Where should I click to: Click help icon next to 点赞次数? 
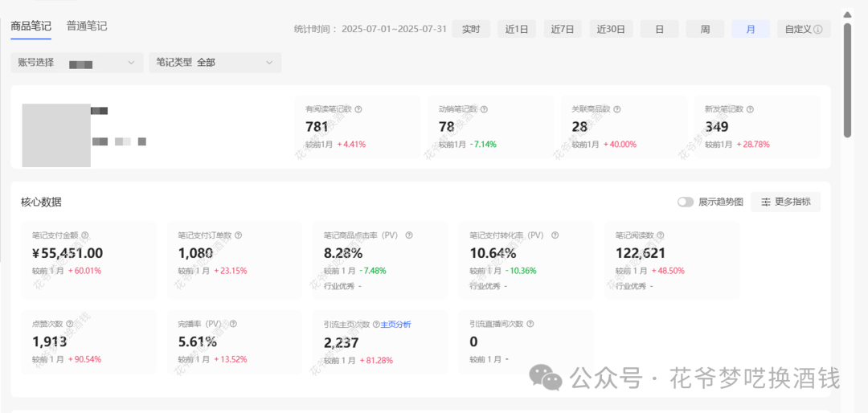click(69, 324)
